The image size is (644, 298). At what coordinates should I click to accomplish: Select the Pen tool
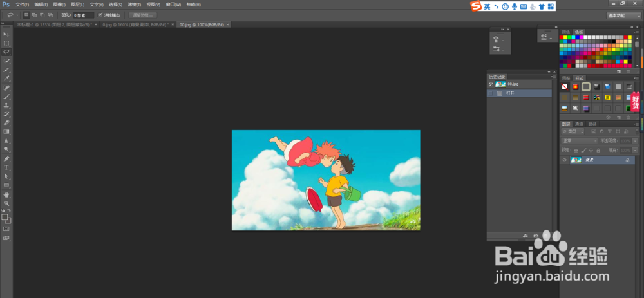click(6, 159)
